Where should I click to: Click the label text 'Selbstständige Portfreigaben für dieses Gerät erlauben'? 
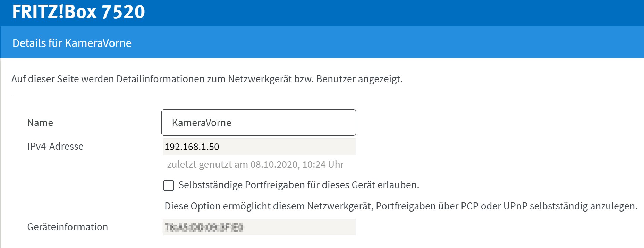pos(298,185)
